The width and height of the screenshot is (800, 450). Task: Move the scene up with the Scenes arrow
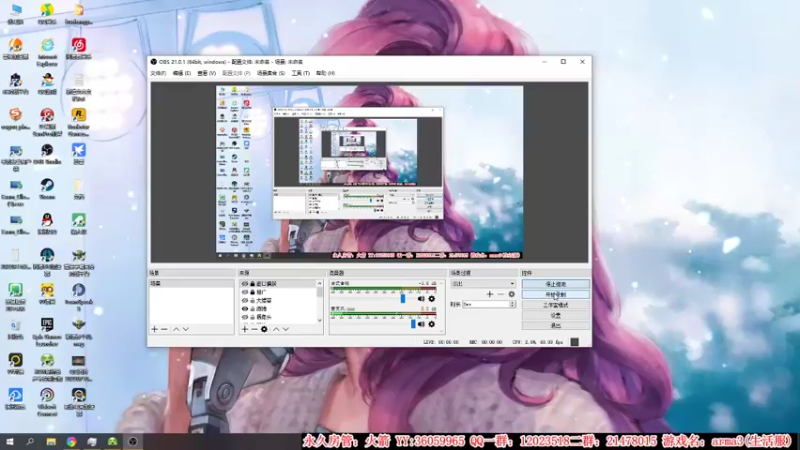tap(176, 330)
